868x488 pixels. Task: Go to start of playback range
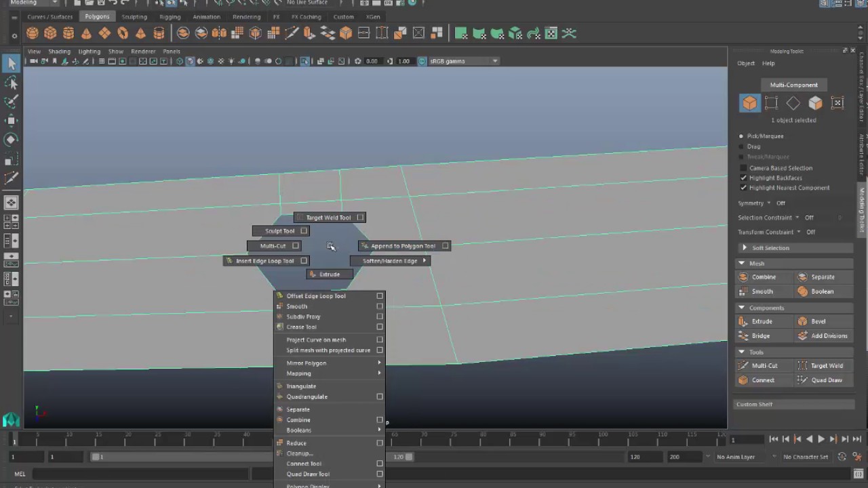click(774, 439)
